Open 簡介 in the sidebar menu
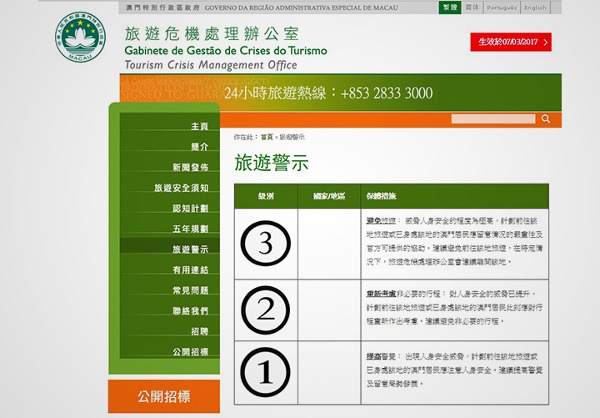Screen dimensions: 600x418 (200, 147)
